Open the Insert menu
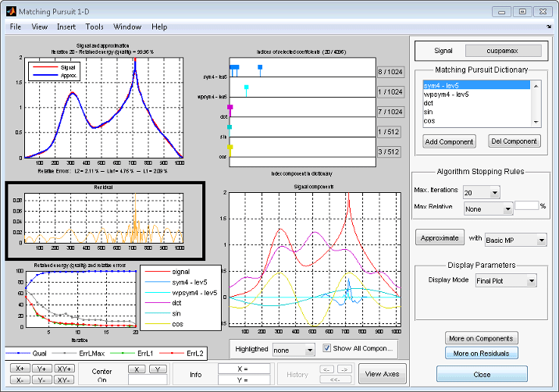Screen dimensions: 559x392 (66, 27)
